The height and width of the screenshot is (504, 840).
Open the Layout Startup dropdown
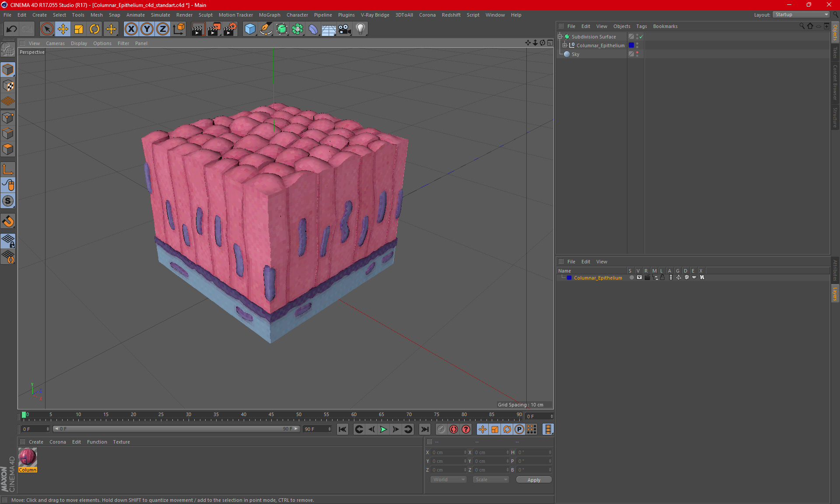802,14
